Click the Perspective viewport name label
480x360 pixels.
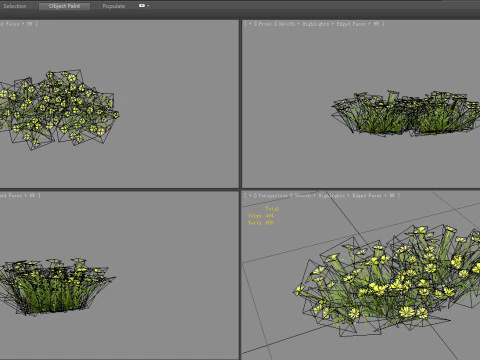[273, 196]
